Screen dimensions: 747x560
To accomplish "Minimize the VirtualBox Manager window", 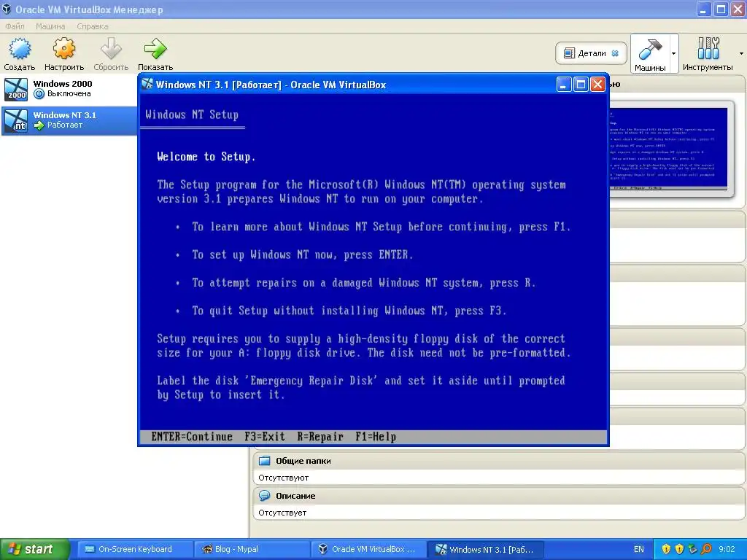I will coord(704,9).
